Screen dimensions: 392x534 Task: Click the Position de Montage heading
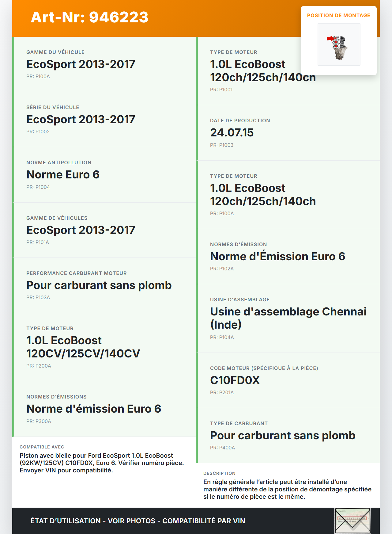pos(338,15)
